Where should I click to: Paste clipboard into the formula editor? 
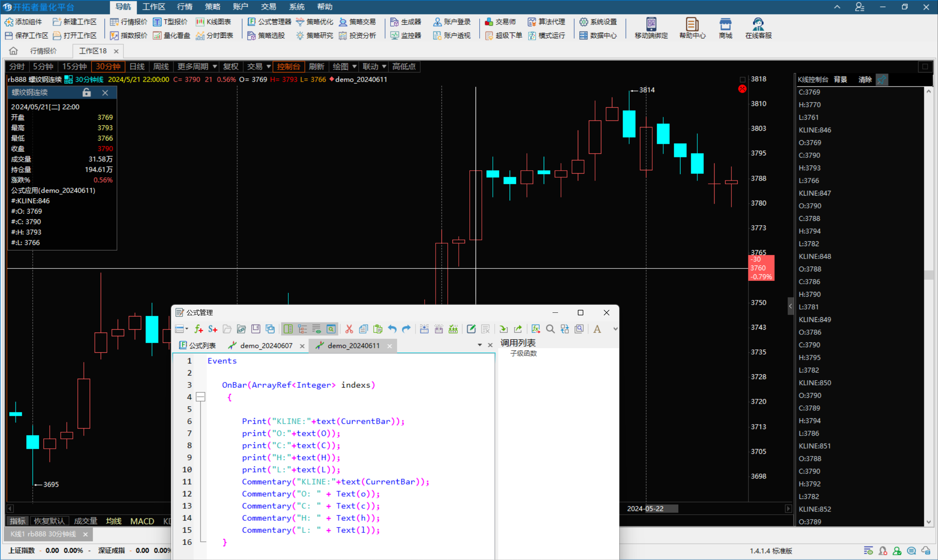(378, 329)
